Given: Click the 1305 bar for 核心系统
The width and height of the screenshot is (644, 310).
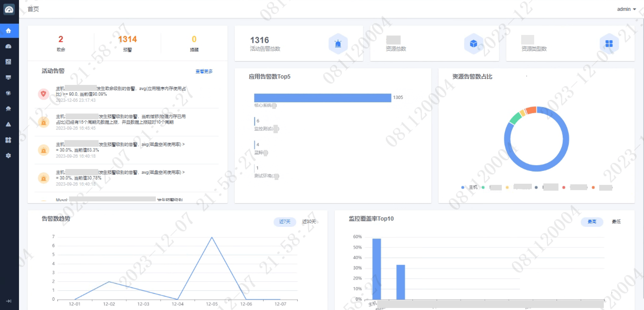Looking at the screenshot, I should (x=323, y=98).
